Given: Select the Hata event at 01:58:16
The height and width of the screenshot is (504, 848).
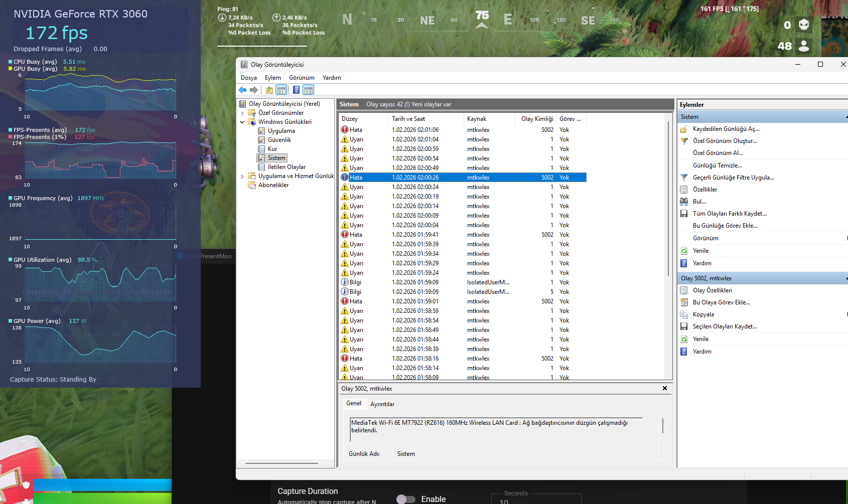Looking at the screenshot, I should click(x=463, y=359).
